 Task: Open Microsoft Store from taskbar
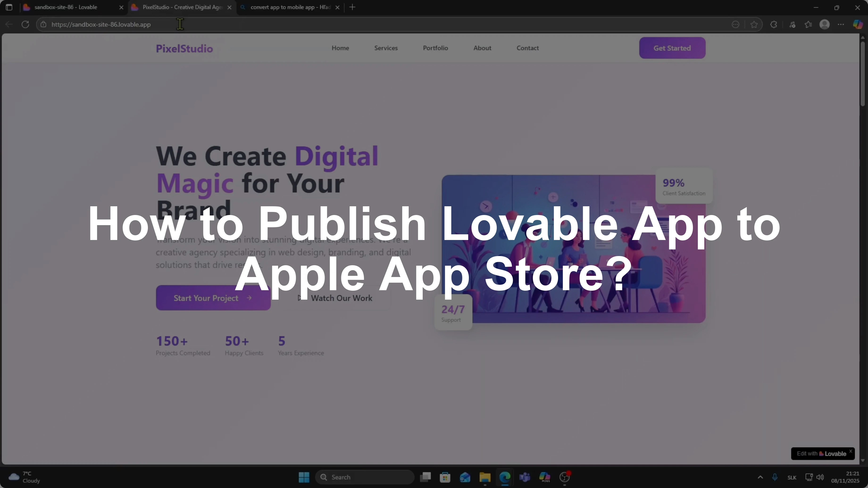pos(445,477)
